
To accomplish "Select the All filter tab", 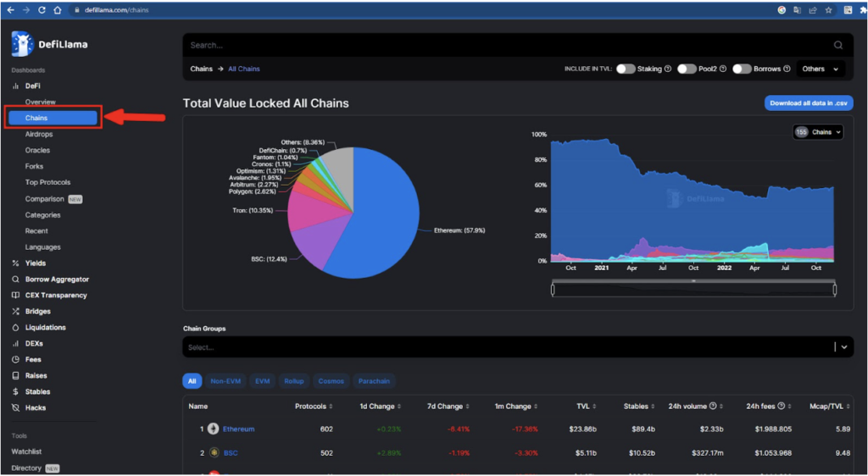I will (x=192, y=381).
